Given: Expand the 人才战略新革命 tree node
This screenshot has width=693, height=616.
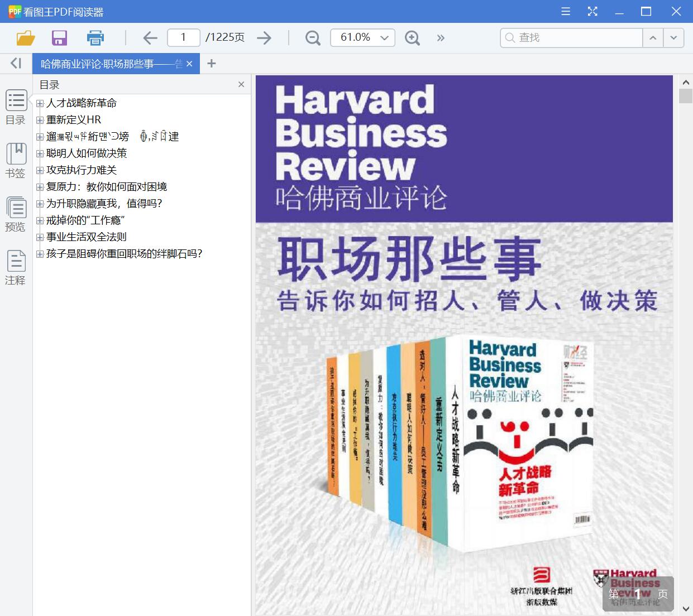Looking at the screenshot, I should [40, 103].
